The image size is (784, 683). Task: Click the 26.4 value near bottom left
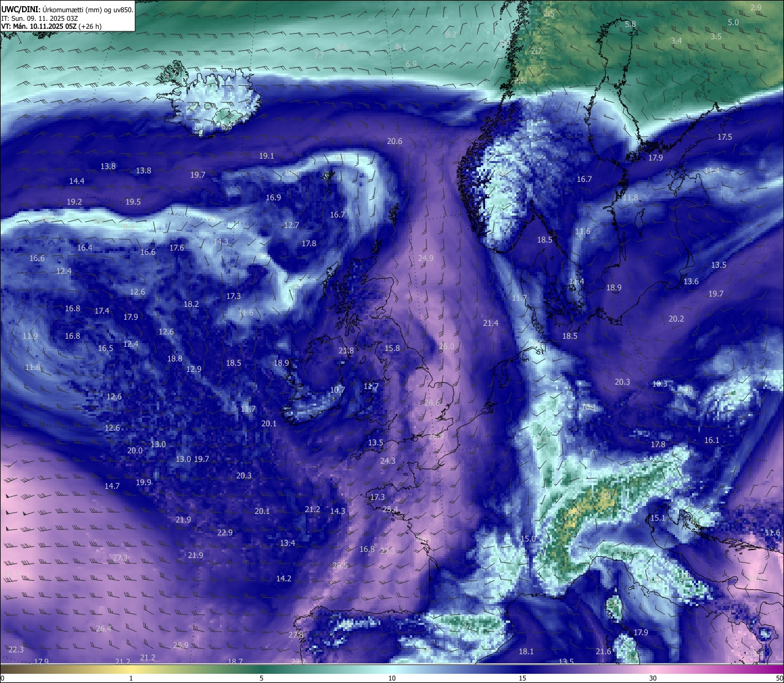point(104,628)
